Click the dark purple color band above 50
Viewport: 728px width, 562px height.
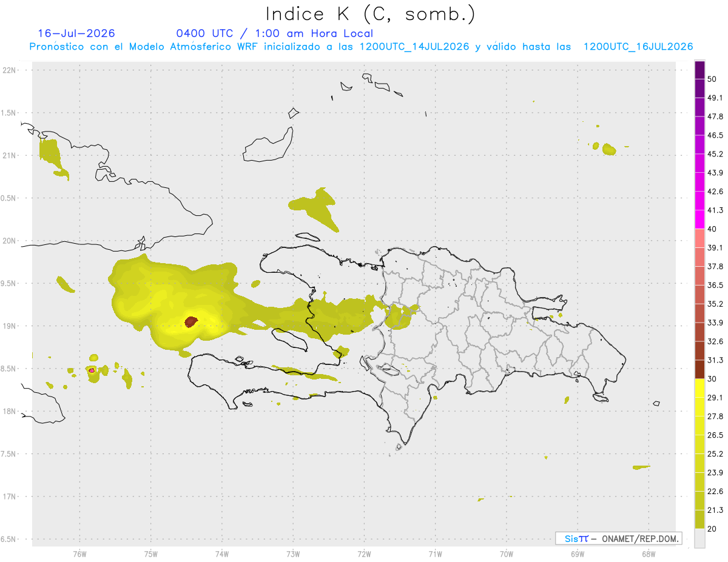pyautogui.click(x=700, y=70)
